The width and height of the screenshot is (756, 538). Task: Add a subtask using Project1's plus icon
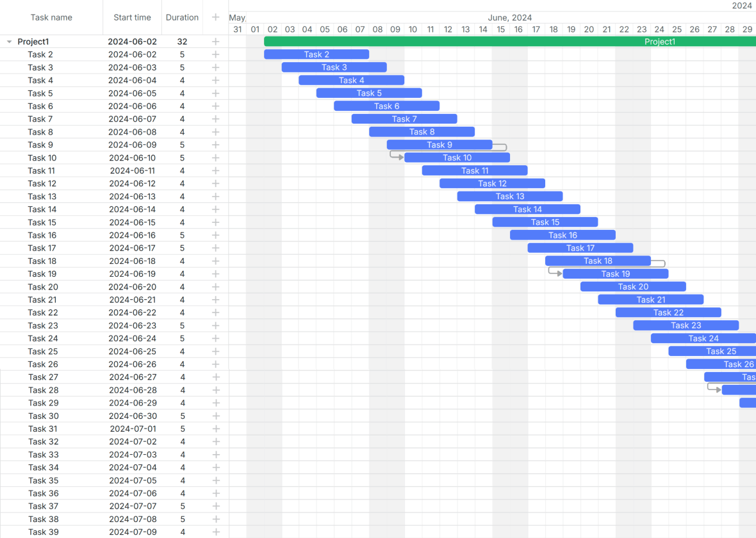(215, 42)
